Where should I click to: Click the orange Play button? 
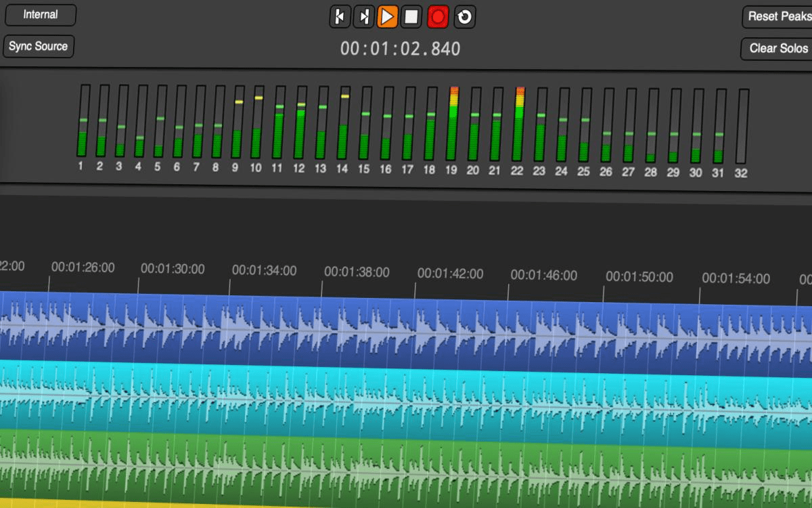click(387, 16)
